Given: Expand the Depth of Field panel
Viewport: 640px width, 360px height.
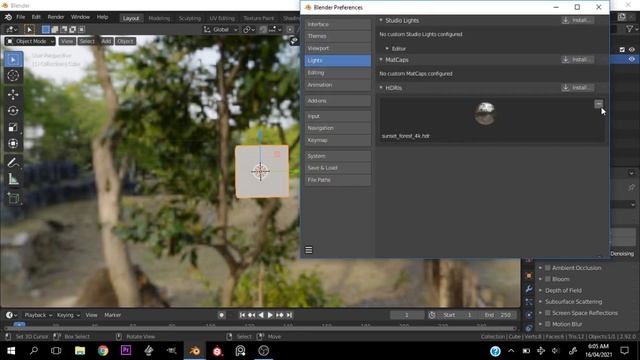Looking at the screenshot, I should click(x=563, y=291).
